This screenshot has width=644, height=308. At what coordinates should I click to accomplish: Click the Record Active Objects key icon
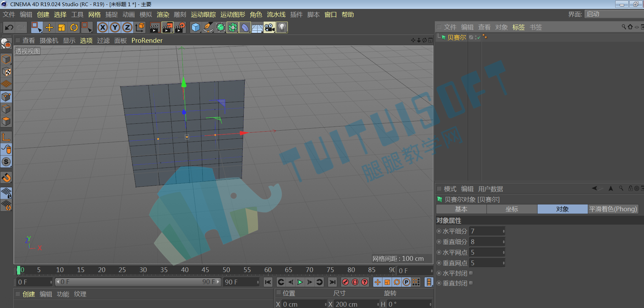[345, 282]
